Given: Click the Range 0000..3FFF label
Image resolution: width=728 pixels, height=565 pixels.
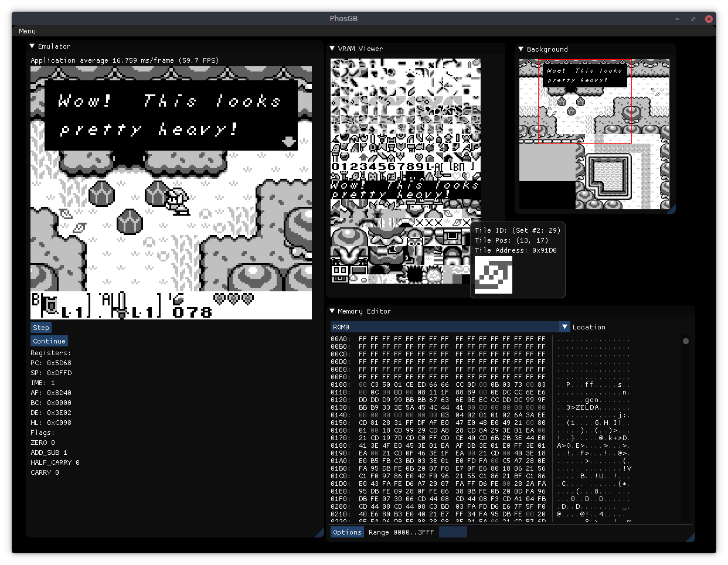Looking at the screenshot, I should [402, 532].
